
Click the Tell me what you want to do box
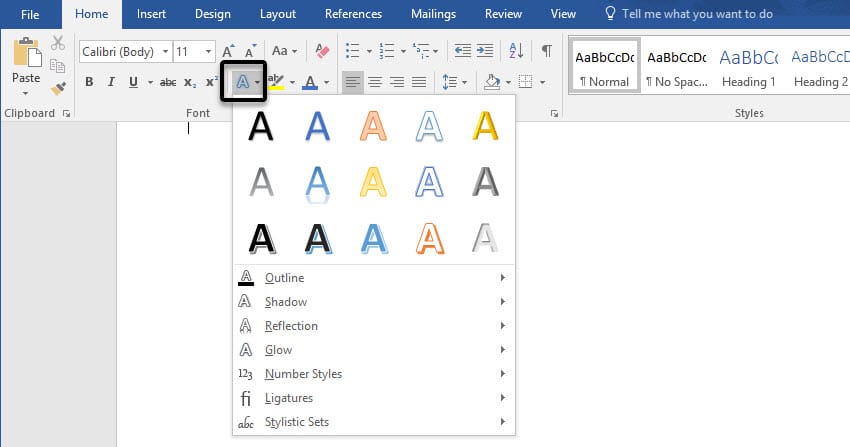[697, 14]
